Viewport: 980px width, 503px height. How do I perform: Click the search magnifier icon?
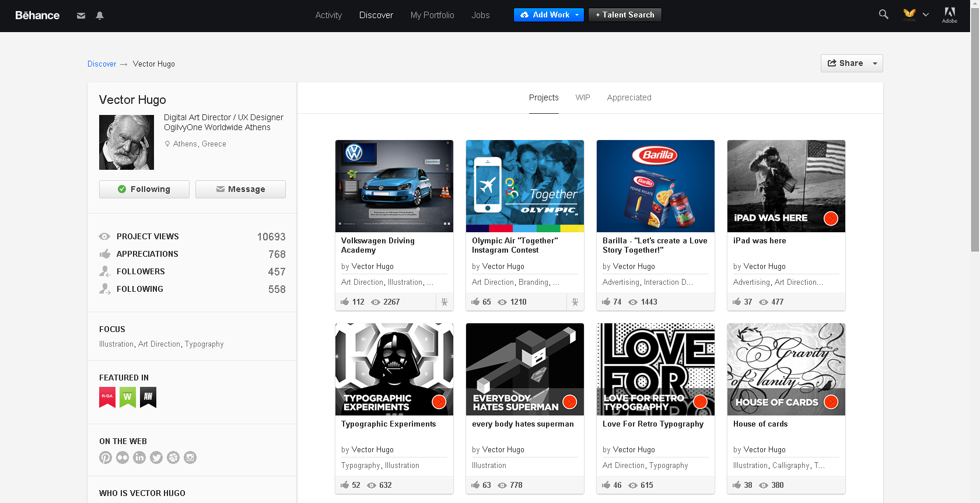pyautogui.click(x=884, y=15)
